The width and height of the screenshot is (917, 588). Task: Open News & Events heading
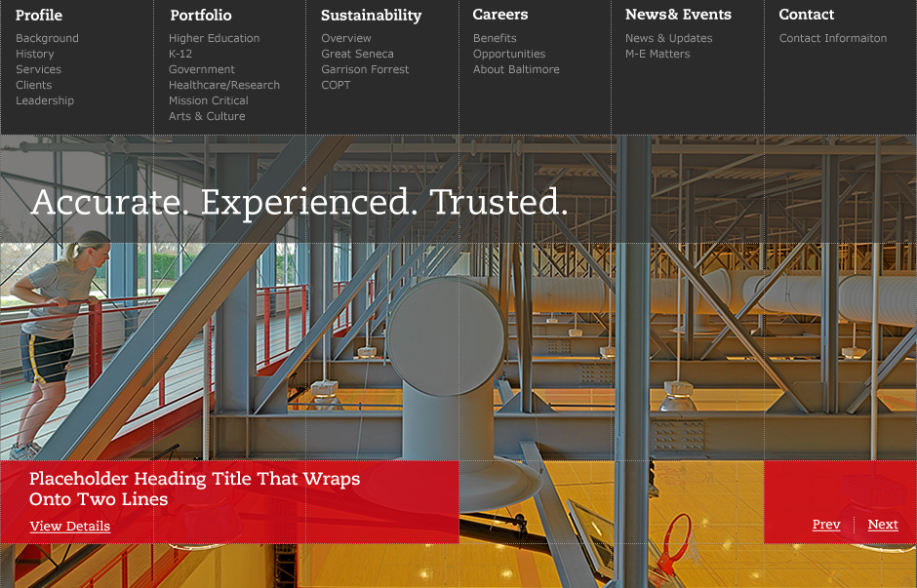click(x=678, y=15)
